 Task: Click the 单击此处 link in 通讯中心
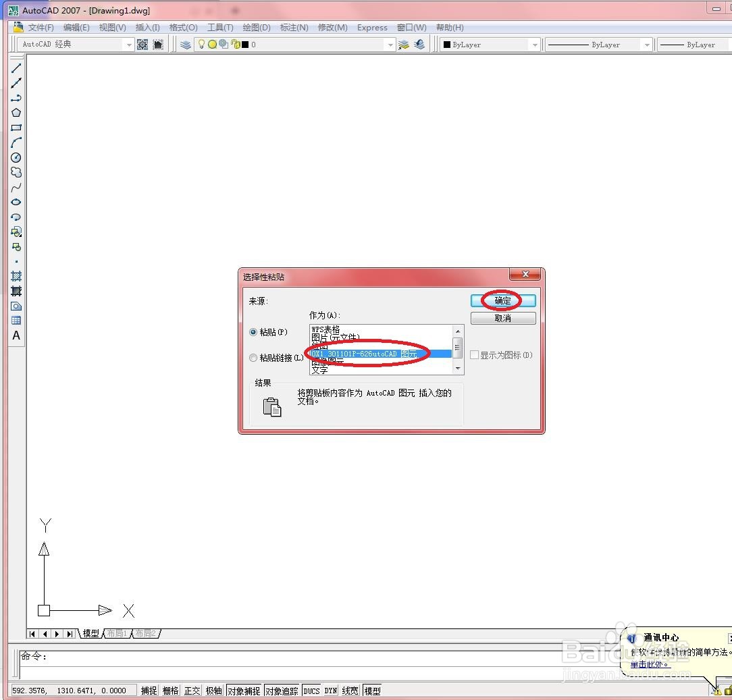click(650, 664)
